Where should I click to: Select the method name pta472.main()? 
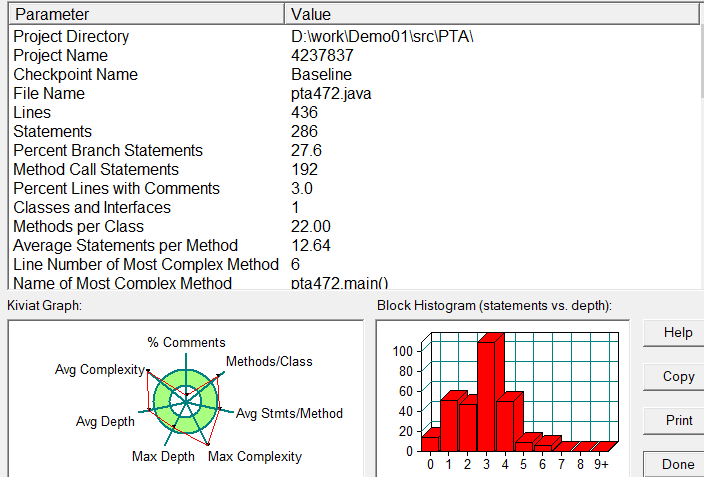(x=339, y=283)
